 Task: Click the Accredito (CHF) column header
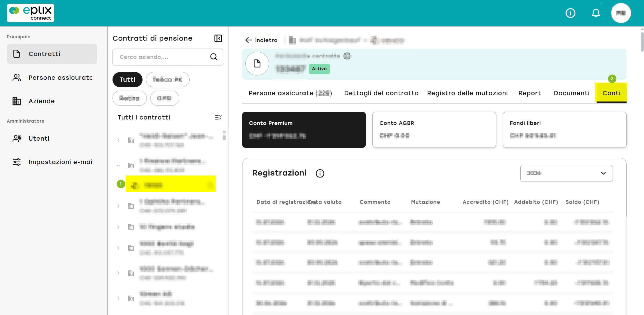(x=485, y=202)
